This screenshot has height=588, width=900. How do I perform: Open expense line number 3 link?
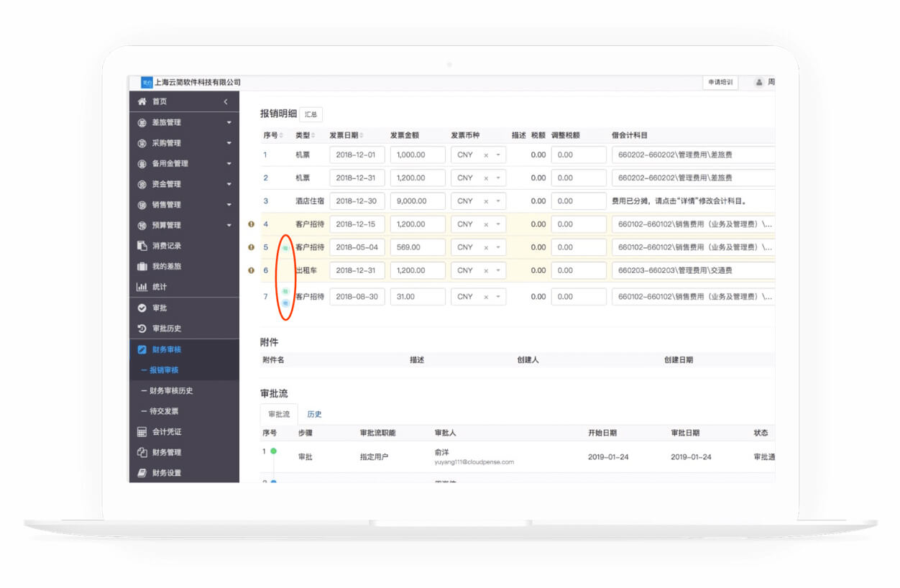(265, 201)
